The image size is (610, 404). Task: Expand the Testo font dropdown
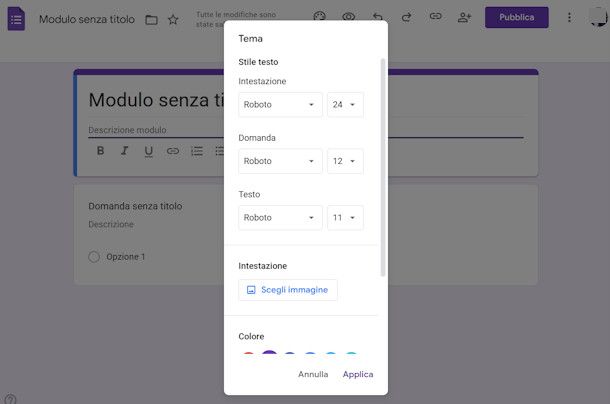click(x=280, y=217)
